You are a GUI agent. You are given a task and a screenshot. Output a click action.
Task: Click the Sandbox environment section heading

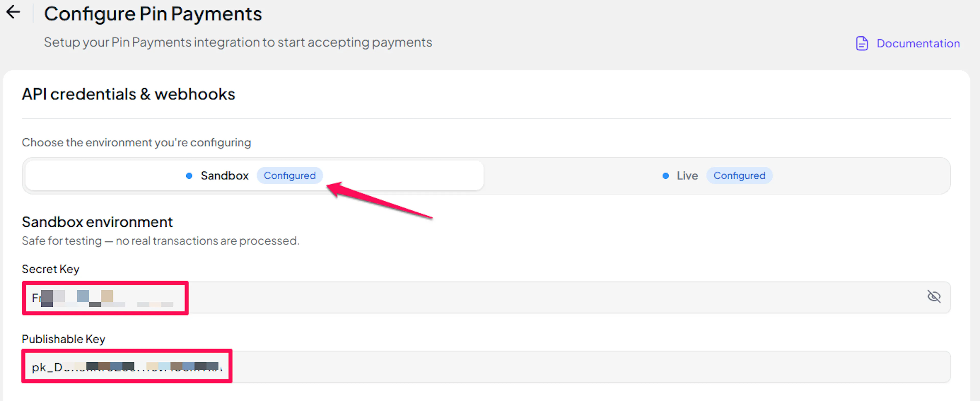coord(97,222)
